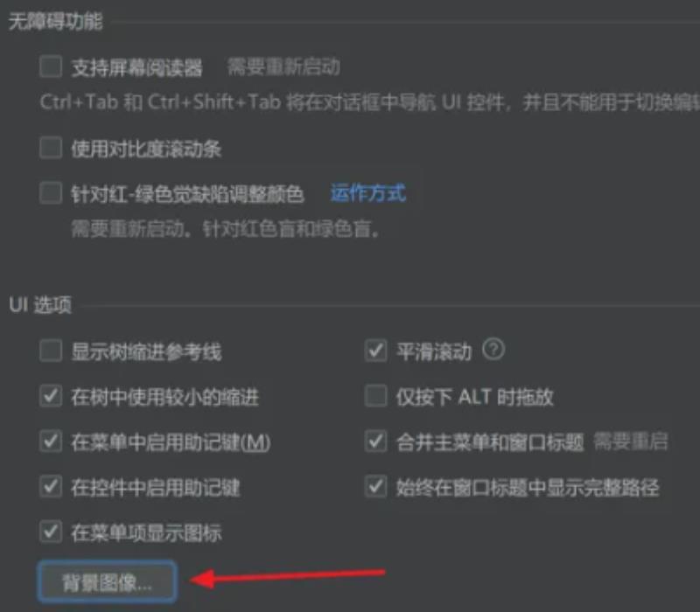This screenshot has width=700, height=612.
Task: Uncheck 在菜单项显示图标
Action: pyautogui.click(x=51, y=532)
